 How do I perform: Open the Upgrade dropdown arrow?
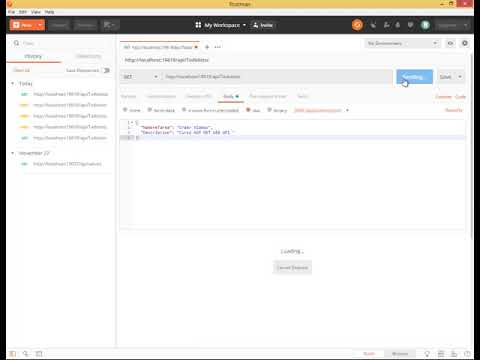click(x=466, y=25)
